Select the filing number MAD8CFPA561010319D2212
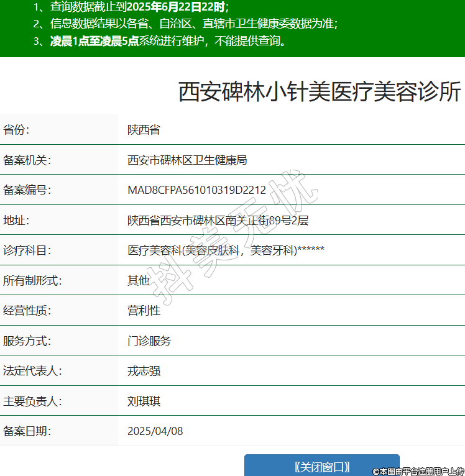The height and width of the screenshot is (476, 465). [x=196, y=190]
